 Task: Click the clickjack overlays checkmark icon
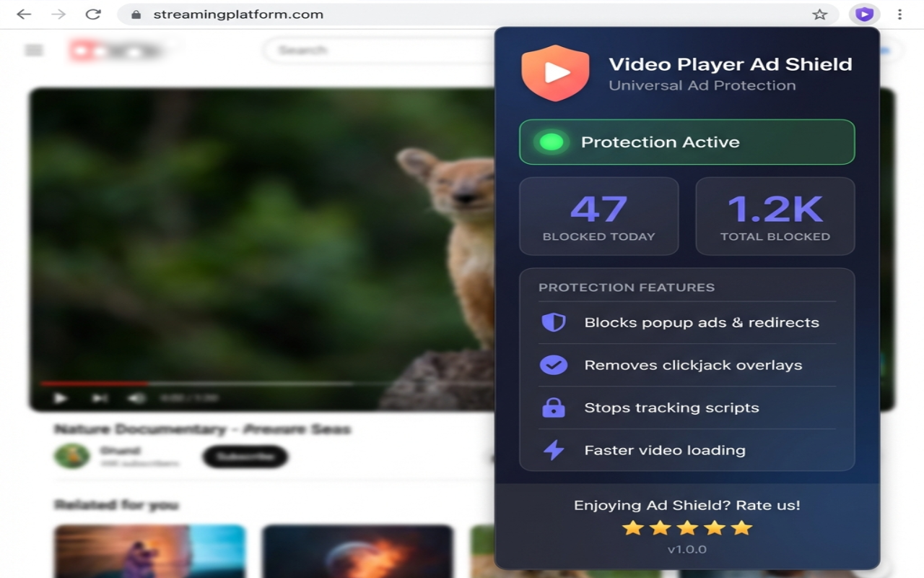point(553,365)
